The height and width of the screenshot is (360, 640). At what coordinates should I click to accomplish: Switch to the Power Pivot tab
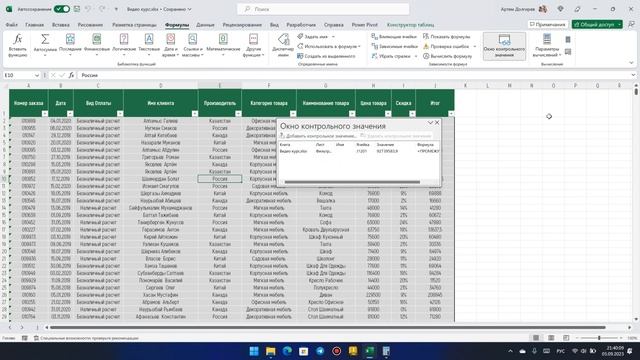[364, 25]
